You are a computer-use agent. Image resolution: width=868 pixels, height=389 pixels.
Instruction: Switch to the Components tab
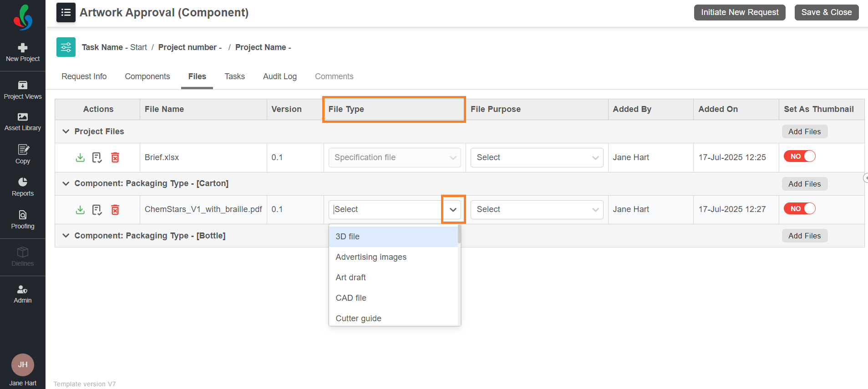(147, 76)
